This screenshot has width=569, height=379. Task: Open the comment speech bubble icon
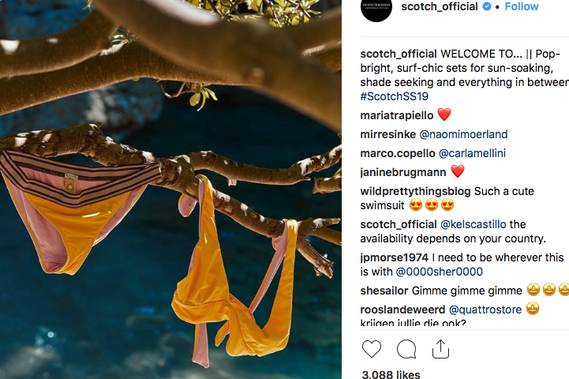406,349
